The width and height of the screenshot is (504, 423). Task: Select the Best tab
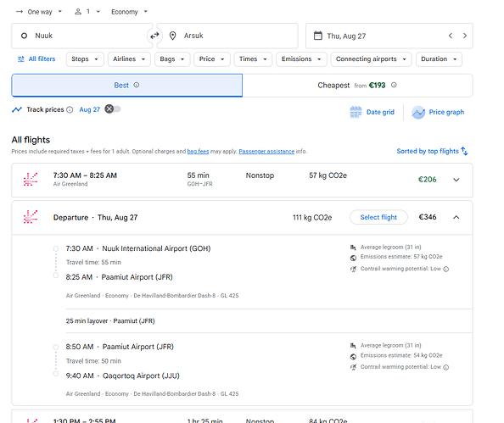tap(127, 86)
